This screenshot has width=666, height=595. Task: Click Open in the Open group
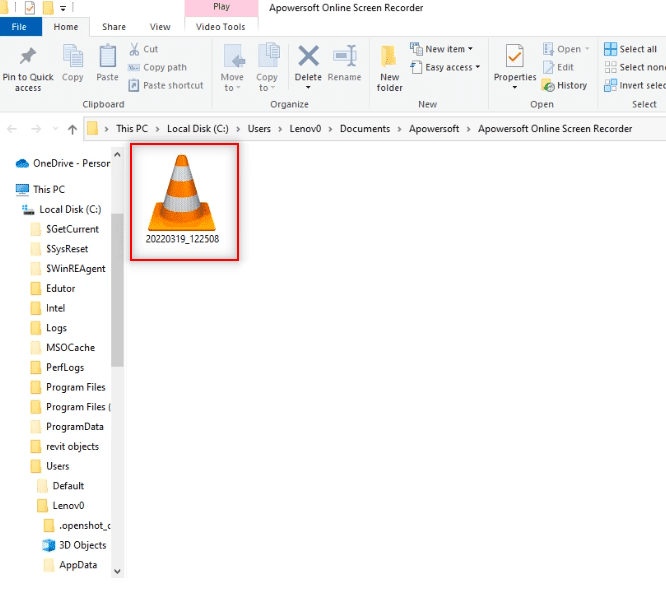click(x=566, y=49)
